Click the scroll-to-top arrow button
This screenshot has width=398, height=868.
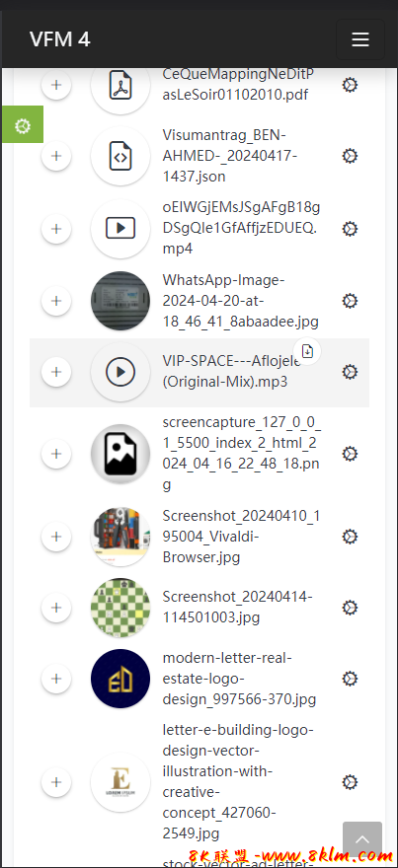(x=362, y=839)
